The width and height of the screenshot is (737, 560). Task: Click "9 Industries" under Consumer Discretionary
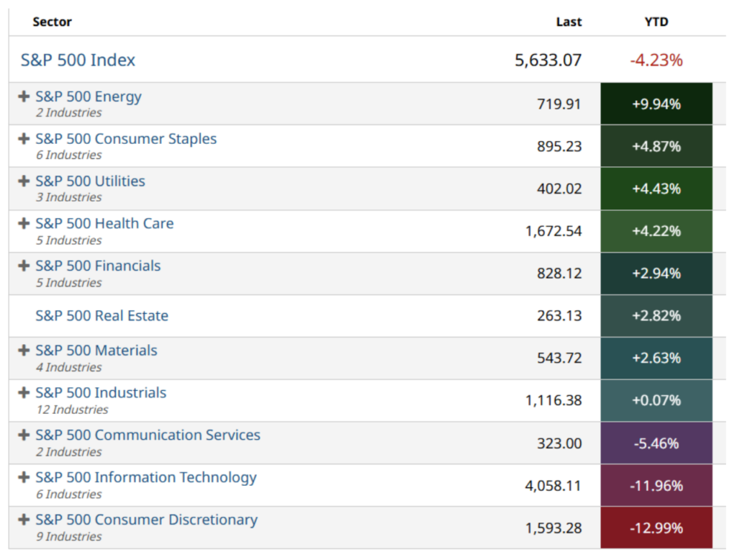(x=69, y=536)
